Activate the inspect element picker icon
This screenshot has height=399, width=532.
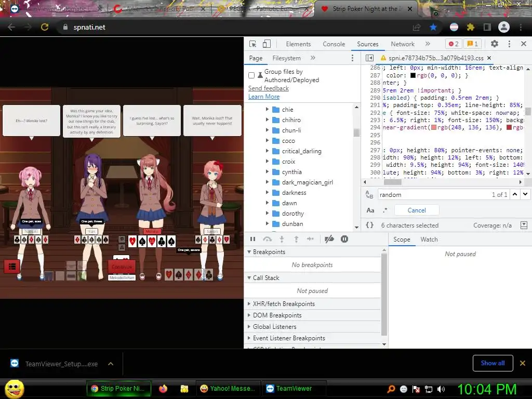[253, 44]
